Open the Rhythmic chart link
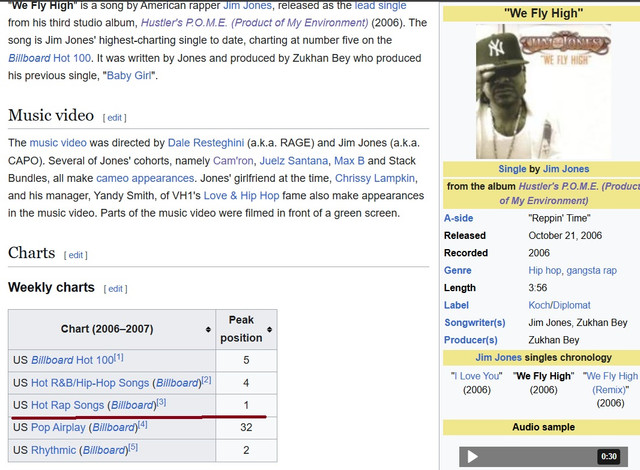Image resolution: width=640 pixels, height=470 pixels. tap(53, 450)
